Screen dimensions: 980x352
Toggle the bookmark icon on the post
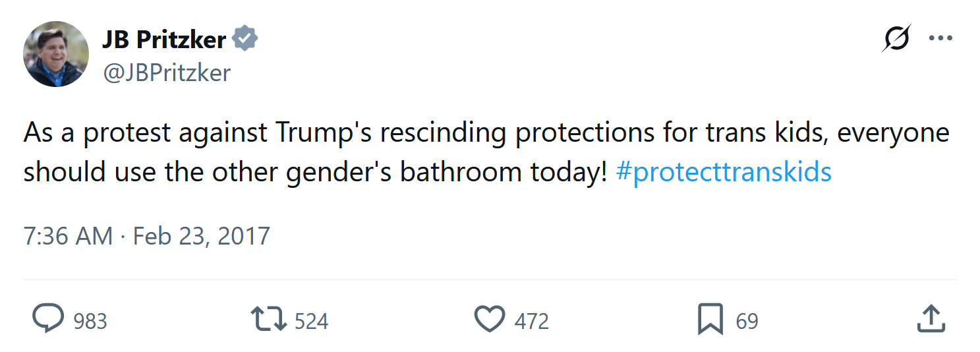pos(710,320)
